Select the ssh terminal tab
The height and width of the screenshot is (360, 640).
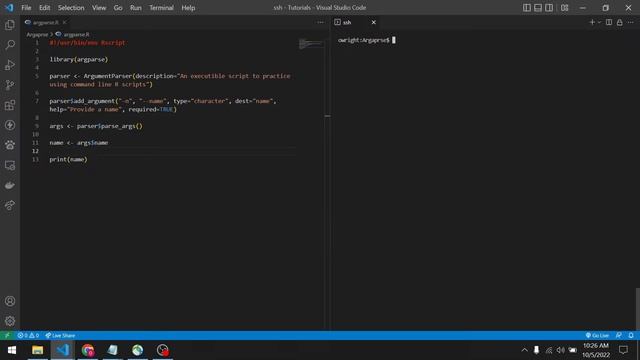point(347,22)
